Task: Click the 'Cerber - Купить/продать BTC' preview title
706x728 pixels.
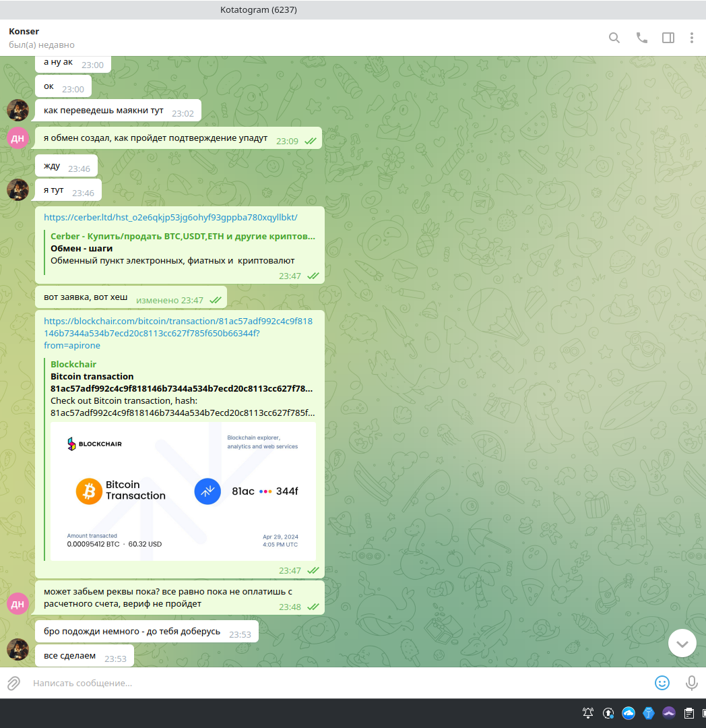Action: pyautogui.click(x=183, y=237)
